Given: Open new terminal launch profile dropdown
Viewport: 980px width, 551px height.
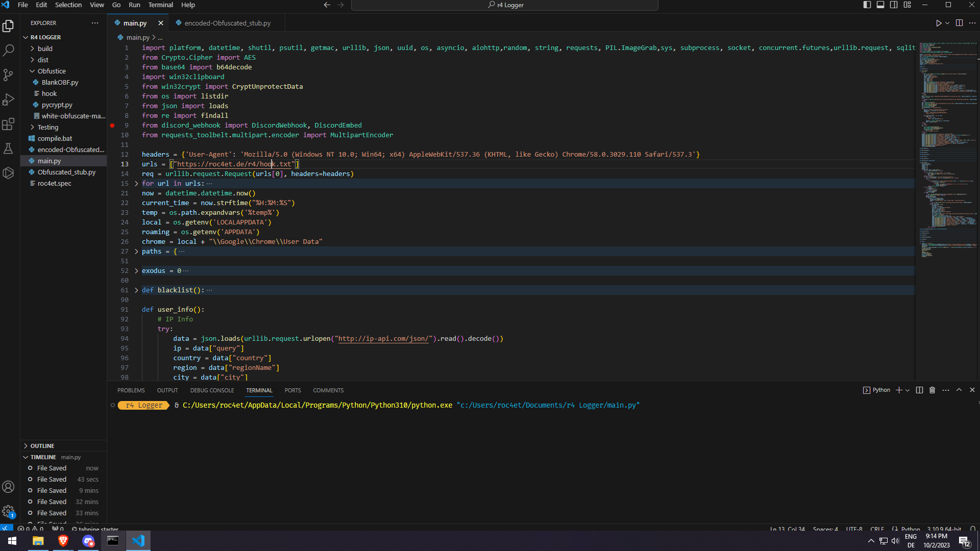Looking at the screenshot, I should click(908, 390).
